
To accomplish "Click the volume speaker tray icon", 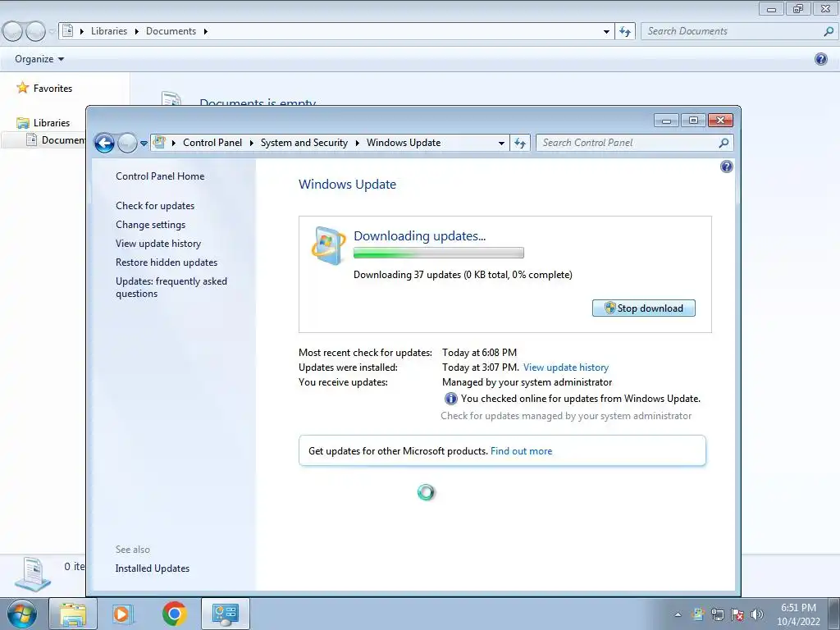I will (x=757, y=614).
